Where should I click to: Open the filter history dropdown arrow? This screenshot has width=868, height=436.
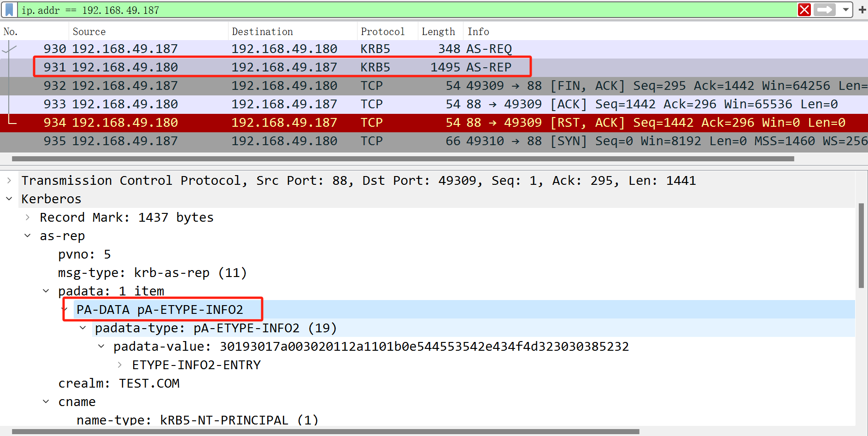pos(845,10)
